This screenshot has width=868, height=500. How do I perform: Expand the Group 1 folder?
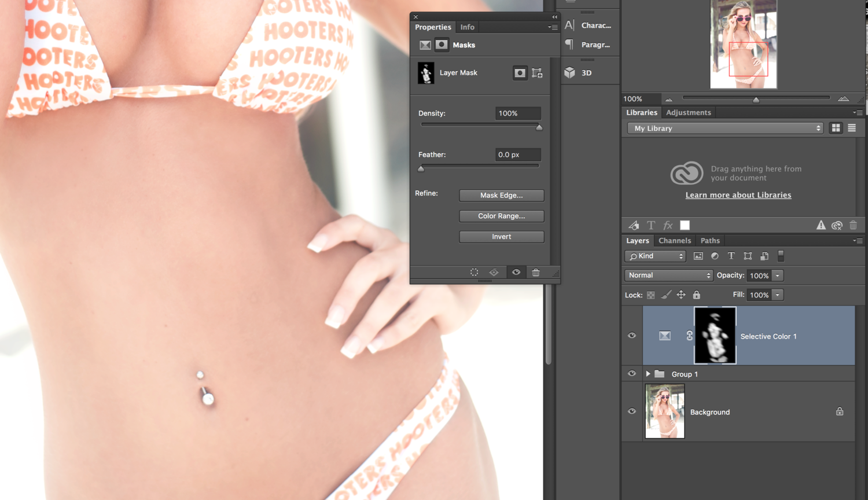pos(648,374)
